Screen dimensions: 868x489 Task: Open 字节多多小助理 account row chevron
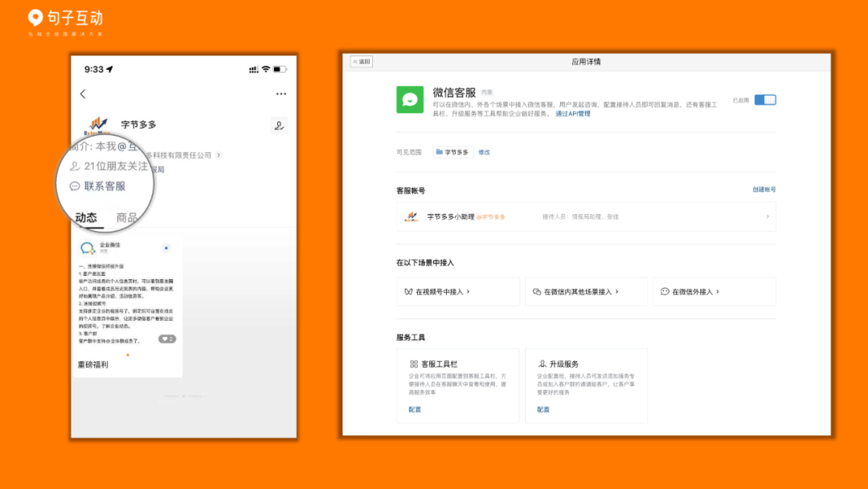[768, 216]
